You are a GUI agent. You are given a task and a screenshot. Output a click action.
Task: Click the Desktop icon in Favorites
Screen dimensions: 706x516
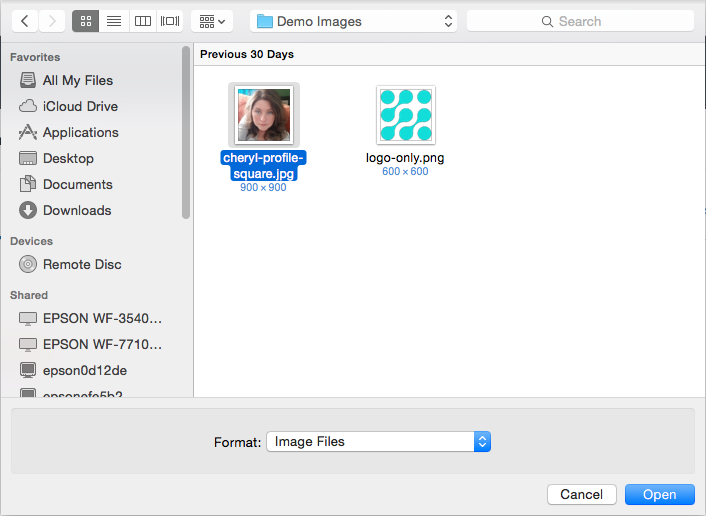[x=28, y=158]
